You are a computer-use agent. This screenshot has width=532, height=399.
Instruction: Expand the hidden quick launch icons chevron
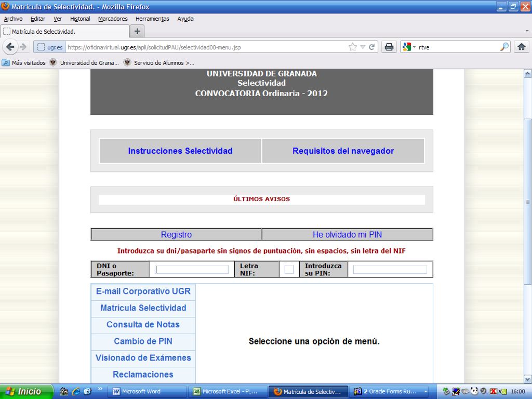[100, 389]
